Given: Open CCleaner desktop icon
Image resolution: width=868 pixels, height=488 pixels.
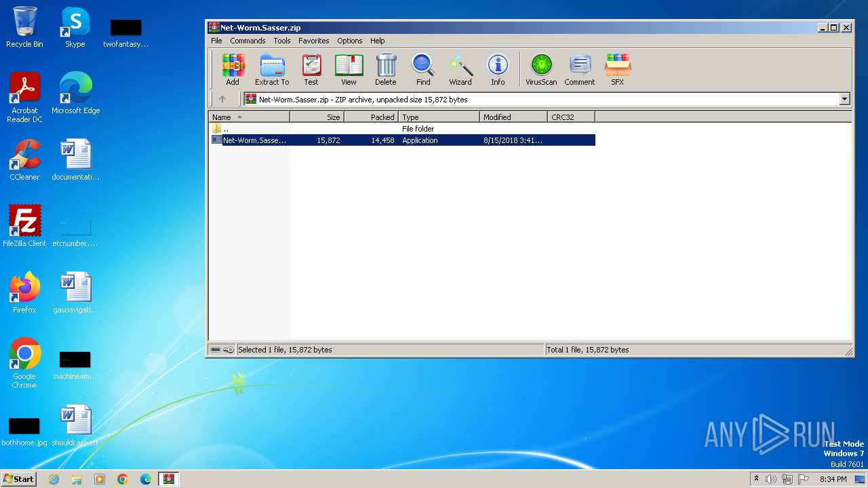Looking at the screenshot, I should (x=24, y=160).
